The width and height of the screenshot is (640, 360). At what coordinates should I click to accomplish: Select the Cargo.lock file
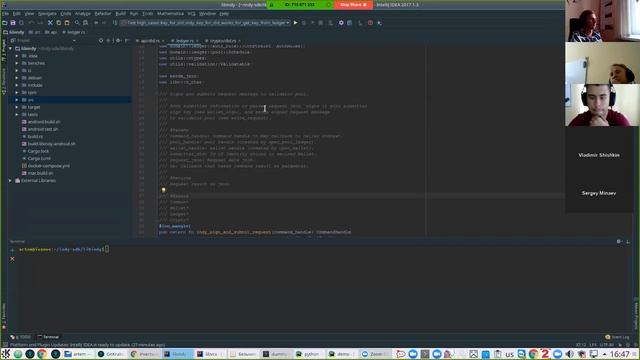coord(38,151)
